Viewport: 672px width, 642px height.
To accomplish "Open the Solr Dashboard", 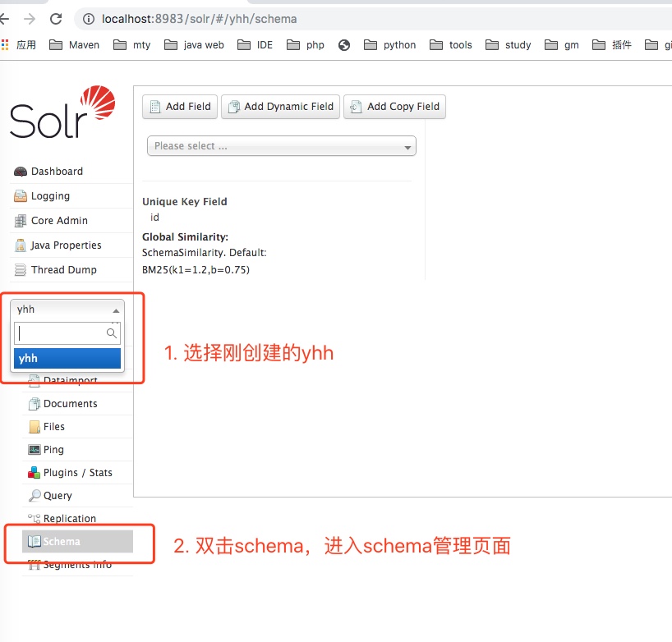I will click(58, 171).
